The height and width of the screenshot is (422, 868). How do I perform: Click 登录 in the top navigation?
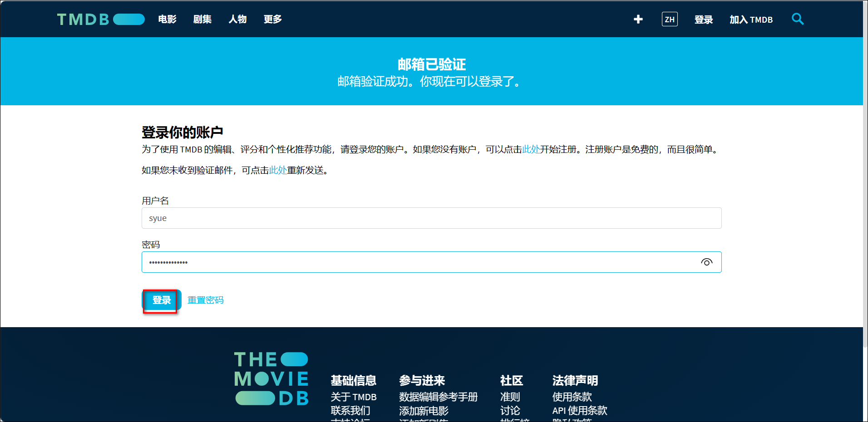pos(703,20)
